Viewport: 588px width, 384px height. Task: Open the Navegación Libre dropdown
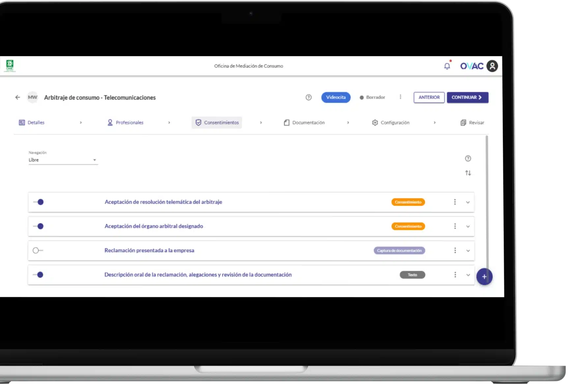coord(63,160)
